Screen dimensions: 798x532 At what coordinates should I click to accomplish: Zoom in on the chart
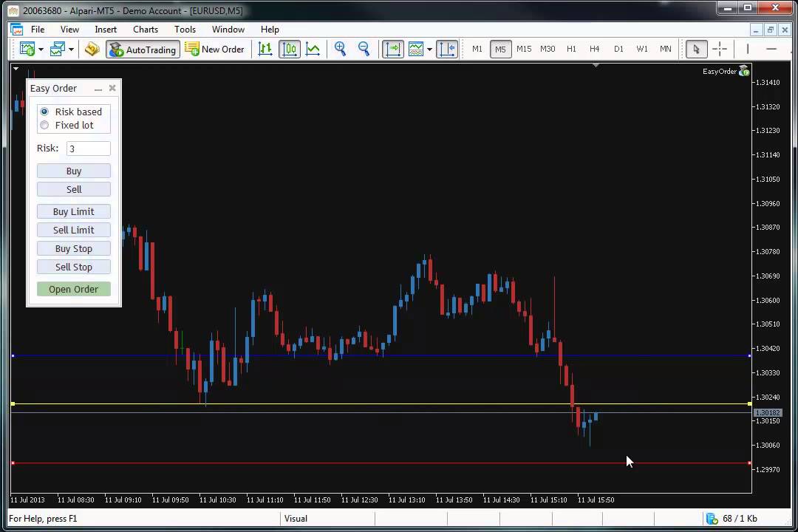click(340, 50)
